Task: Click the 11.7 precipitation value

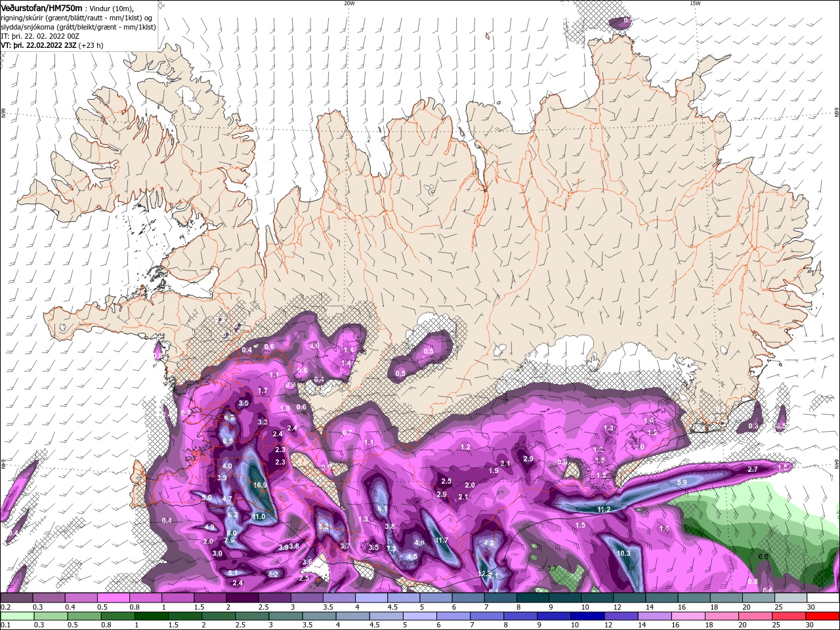Action: coord(442,540)
